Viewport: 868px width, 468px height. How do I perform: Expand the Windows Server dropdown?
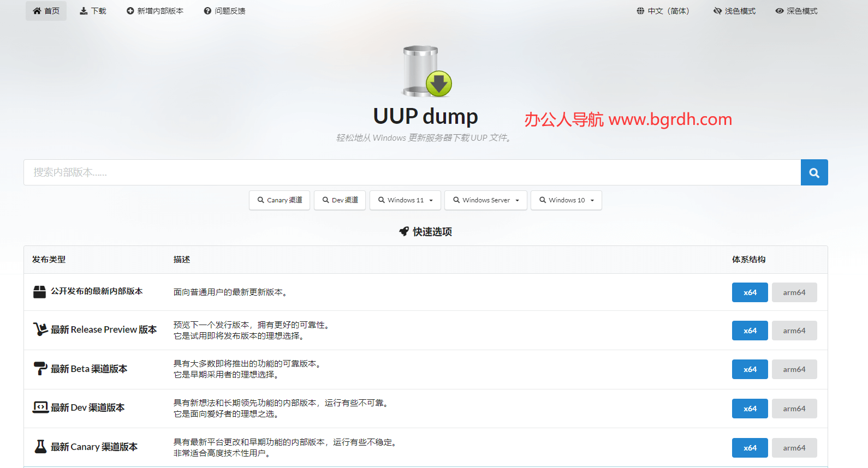coord(486,200)
